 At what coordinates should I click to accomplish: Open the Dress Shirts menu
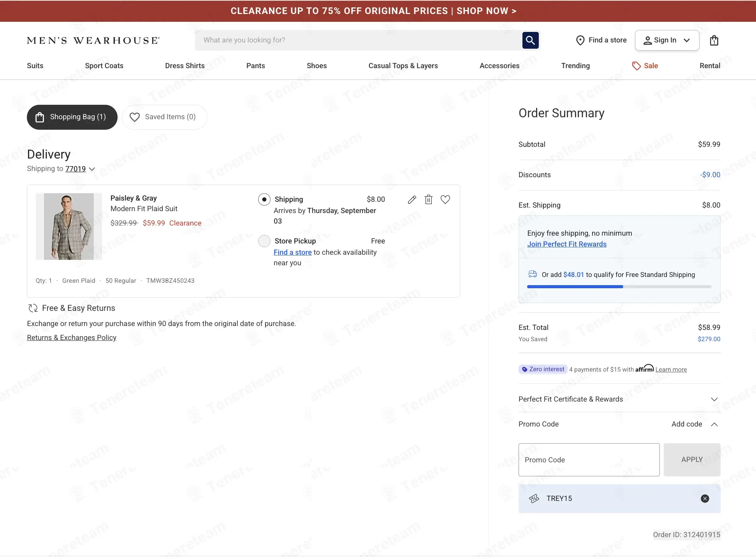point(185,66)
